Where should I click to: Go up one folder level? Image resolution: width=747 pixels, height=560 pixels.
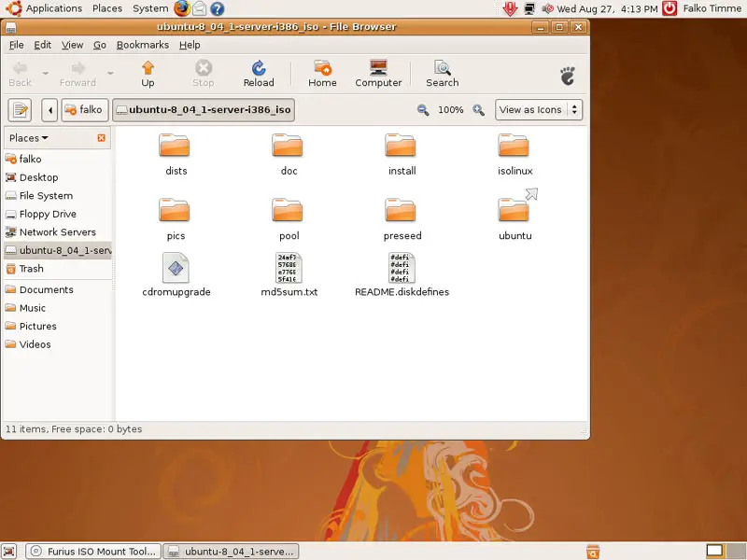coord(148,74)
